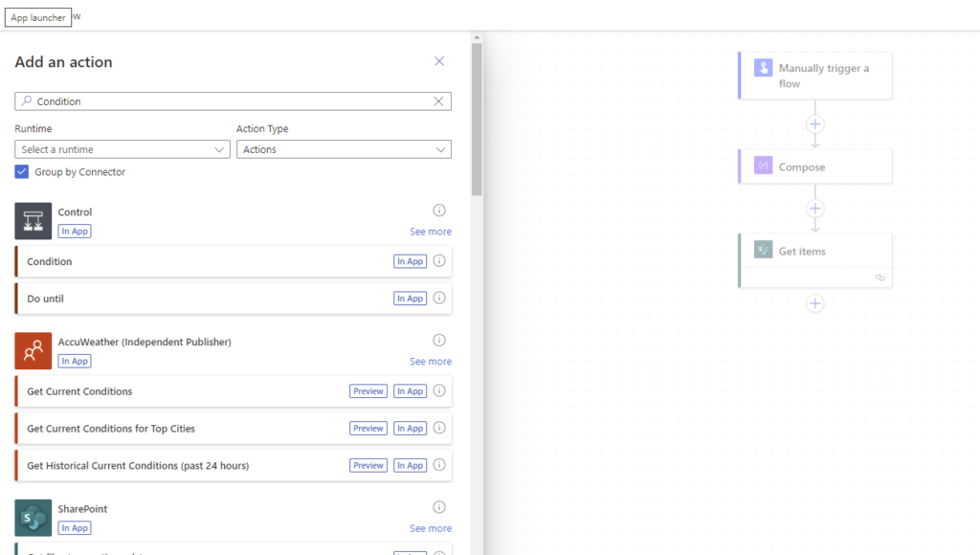
Task: Click the Control connector icon
Action: click(33, 221)
